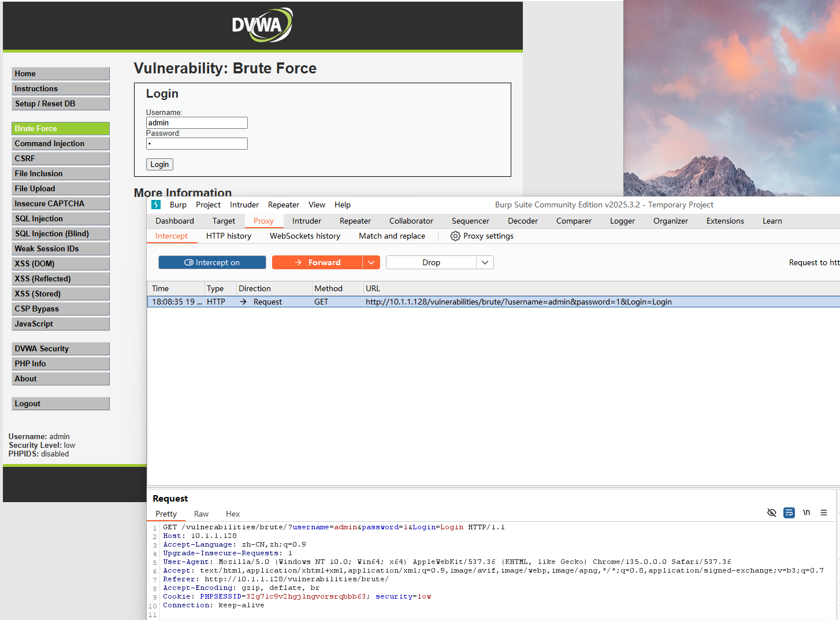Viewport: 840px width, 620px height.
Task: Sort by the Time column header
Action: [176, 288]
